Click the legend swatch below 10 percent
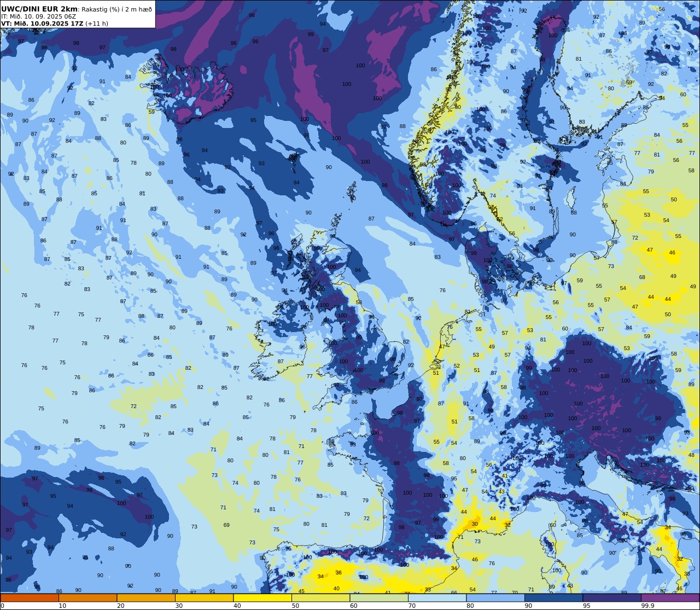 30,597
